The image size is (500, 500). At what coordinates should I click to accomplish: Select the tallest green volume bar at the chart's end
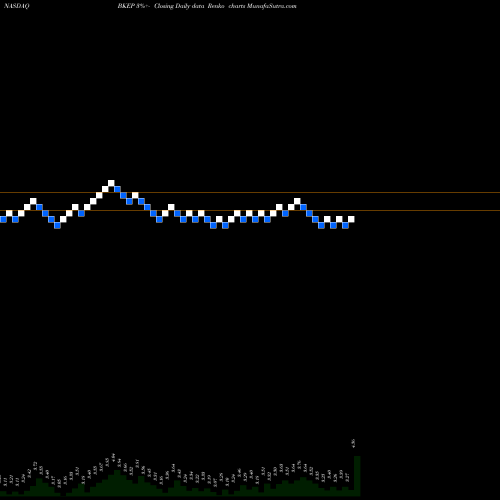pyautogui.click(x=357, y=475)
